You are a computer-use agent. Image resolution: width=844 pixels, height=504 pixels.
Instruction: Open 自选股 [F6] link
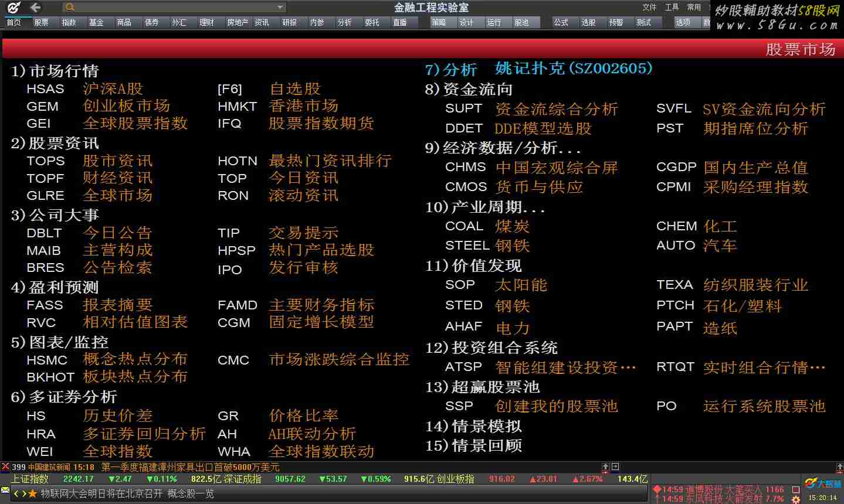click(x=295, y=89)
